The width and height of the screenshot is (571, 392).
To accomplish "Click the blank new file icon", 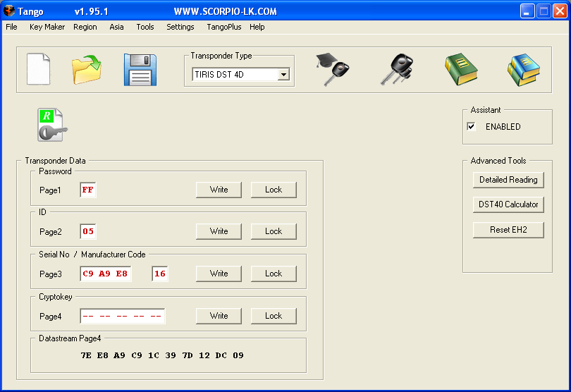I will 38,69.
